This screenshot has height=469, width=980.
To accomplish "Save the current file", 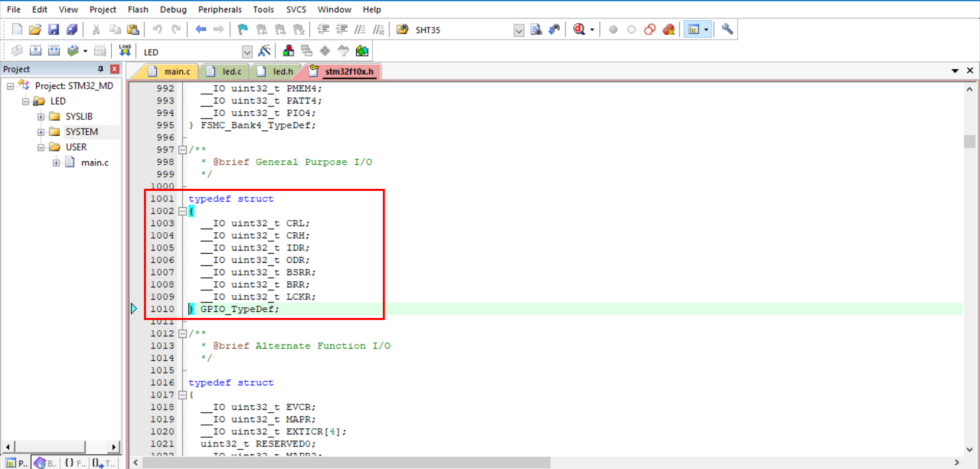I will click(54, 30).
